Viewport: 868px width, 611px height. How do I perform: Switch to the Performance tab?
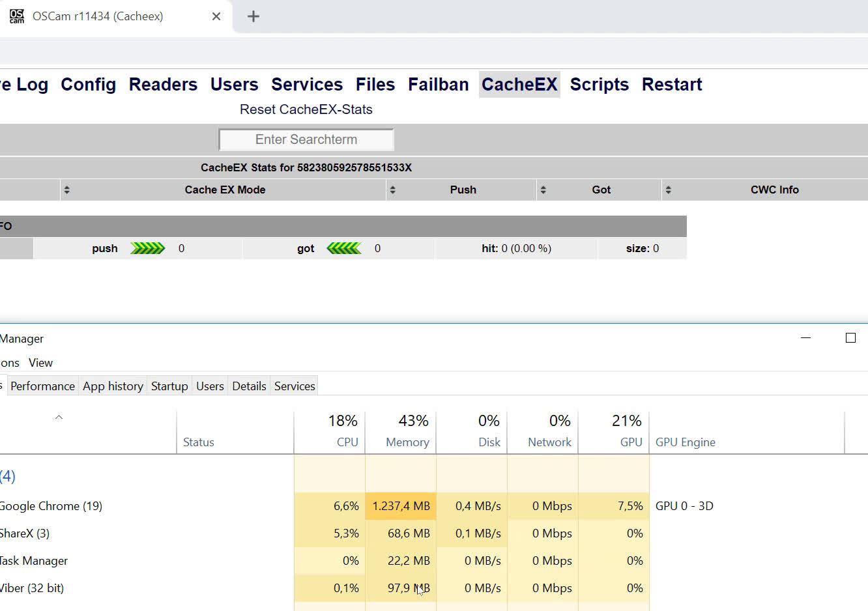42,386
